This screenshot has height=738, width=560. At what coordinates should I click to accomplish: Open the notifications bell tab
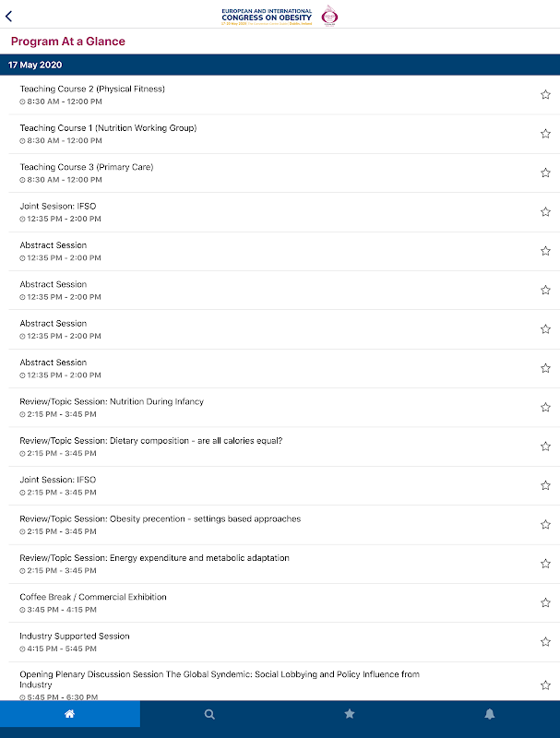coord(490,714)
